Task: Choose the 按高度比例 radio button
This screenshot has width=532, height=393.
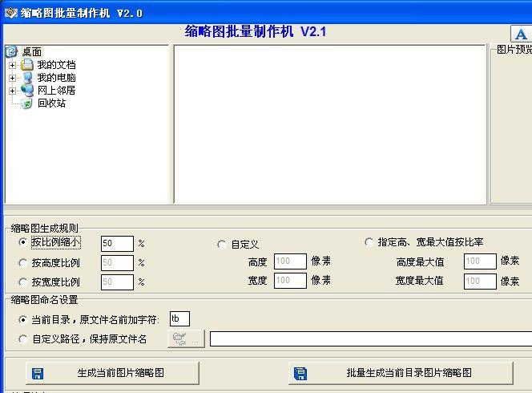Action: pyautogui.click(x=22, y=262)
